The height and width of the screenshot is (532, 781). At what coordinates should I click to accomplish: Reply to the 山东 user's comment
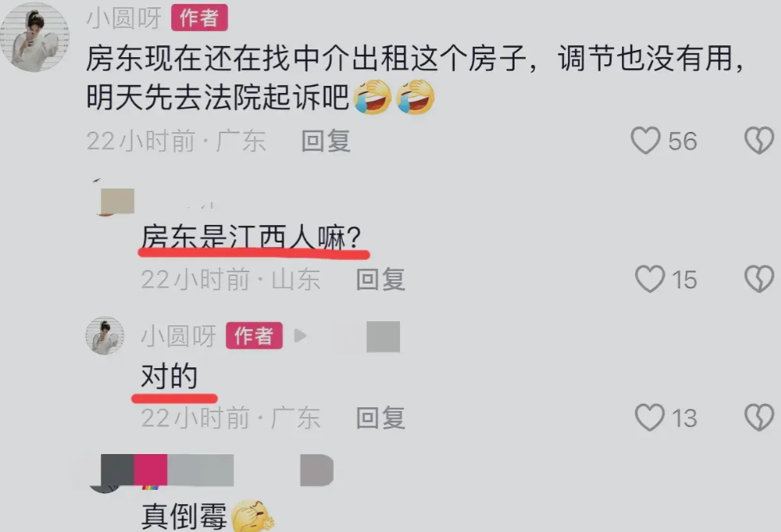point(380,279)
